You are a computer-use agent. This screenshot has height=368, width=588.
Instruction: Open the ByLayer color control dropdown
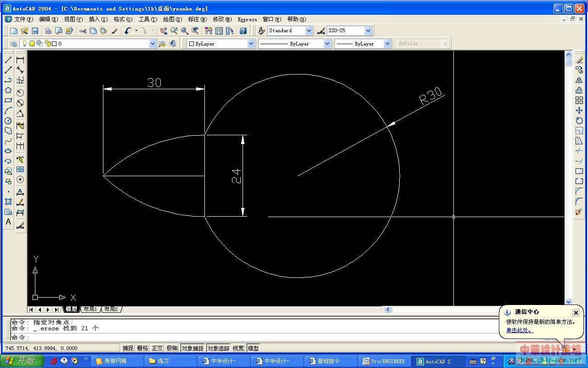(x=251, y=44)
